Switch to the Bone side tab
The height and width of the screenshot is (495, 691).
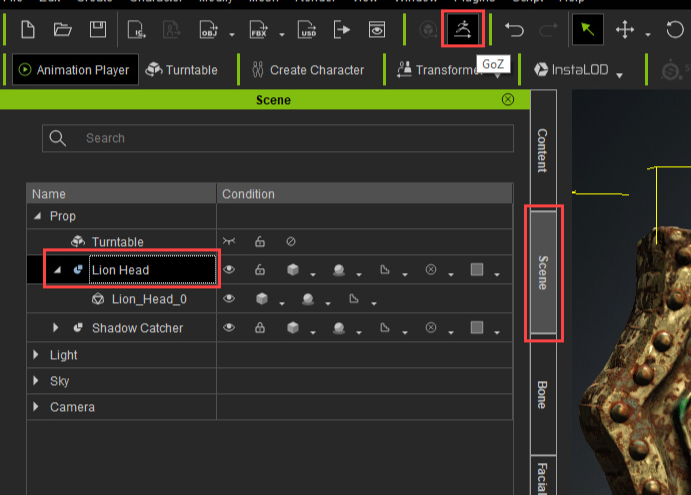pos(542,394)
